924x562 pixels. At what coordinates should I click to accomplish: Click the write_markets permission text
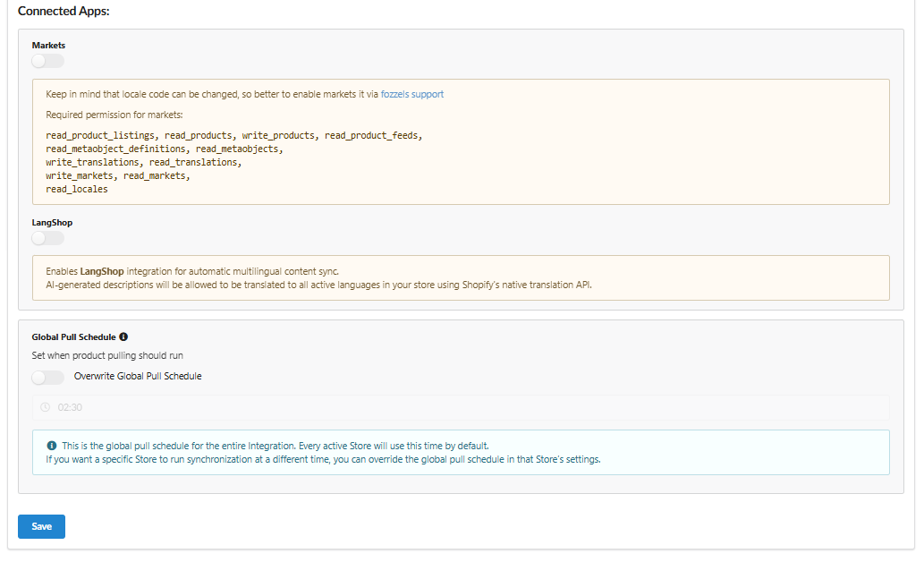click(x=79, y=176)
